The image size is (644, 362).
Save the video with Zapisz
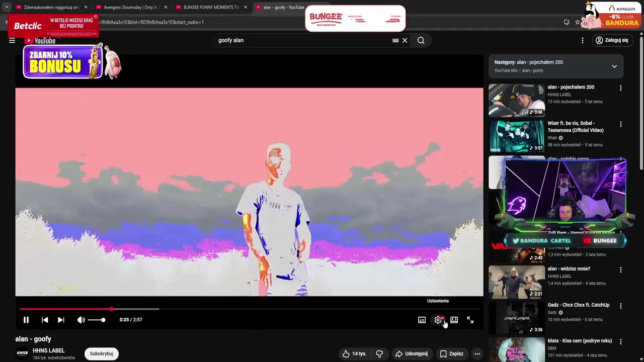pyautogui.click(x=451, y=354)
